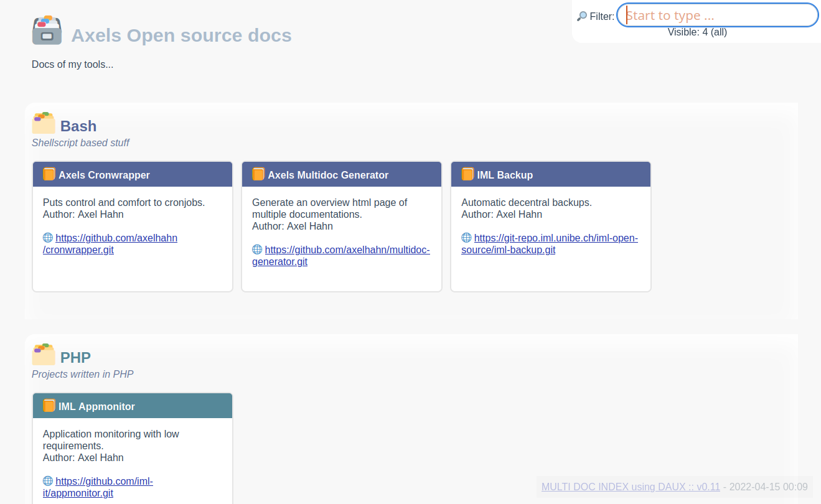Screen dimensions: 821x504
Task: Open the MULTI DOC INDEX using DAUX footer link
Action: (631, 487)
